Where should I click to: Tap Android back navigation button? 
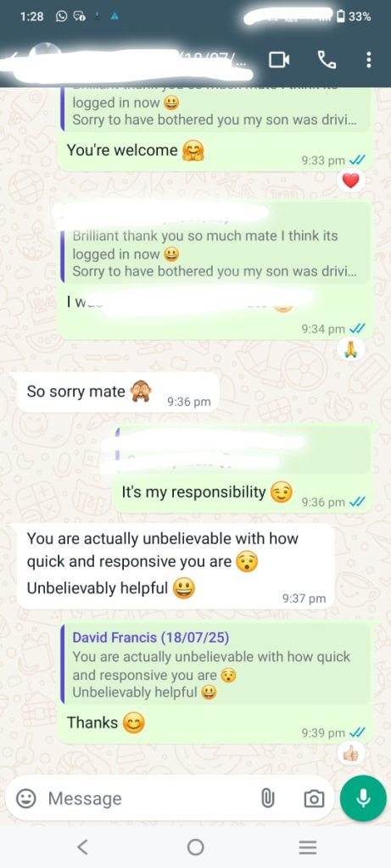[x=82, y=847]
